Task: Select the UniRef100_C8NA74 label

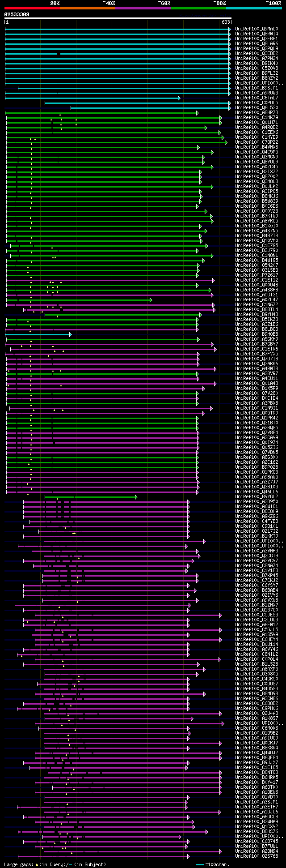Action: (x=257, y=566)
